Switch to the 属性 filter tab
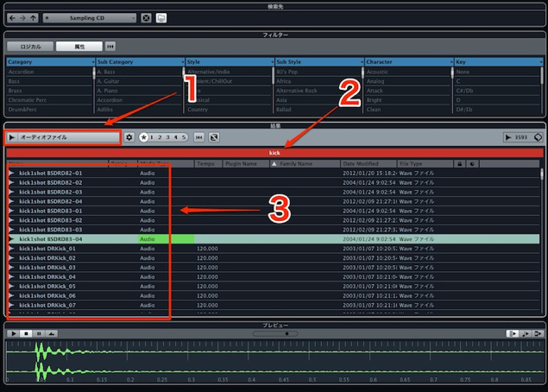The width and height of the screenshot is (548, 392). pos(79,47)
